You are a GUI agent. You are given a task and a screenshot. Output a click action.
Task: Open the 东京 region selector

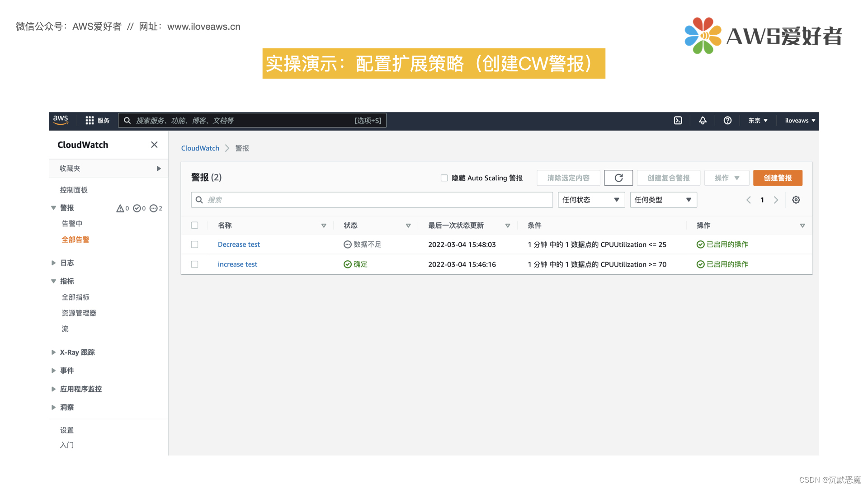click(758, 121)
